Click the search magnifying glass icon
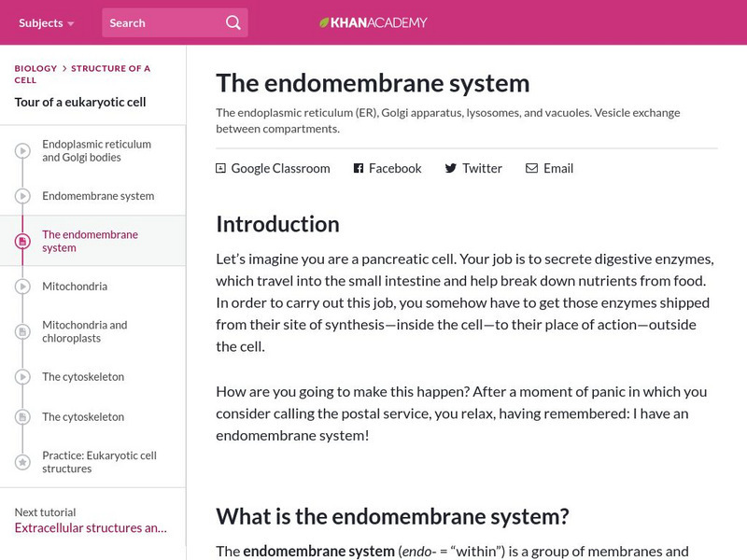Viewport: 747px width, 560px height. click(233, 22)
